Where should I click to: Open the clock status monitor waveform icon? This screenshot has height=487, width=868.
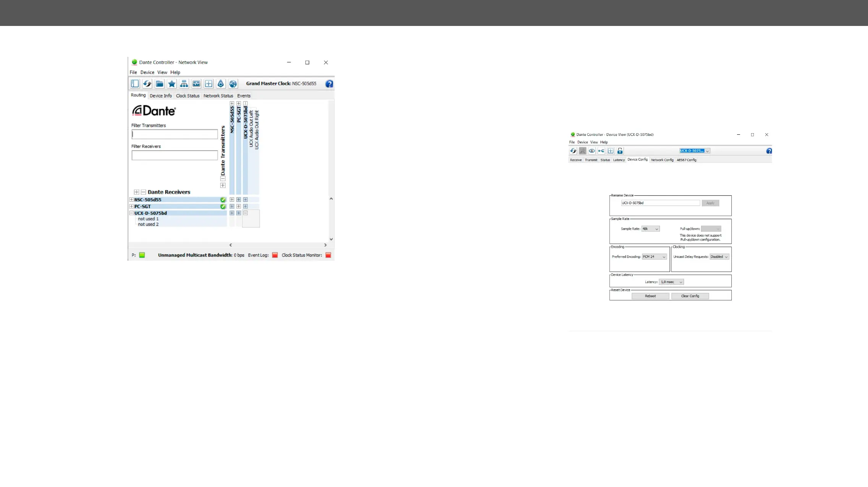196,84
